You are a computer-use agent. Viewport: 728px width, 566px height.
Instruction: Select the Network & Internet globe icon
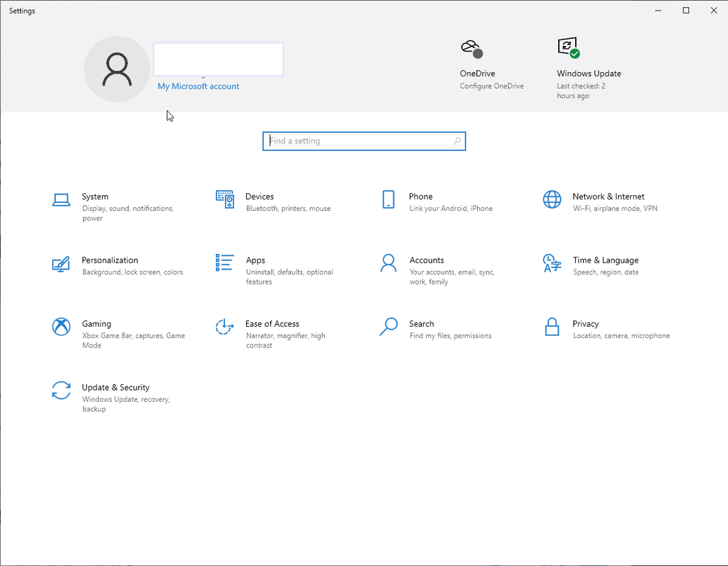click(x=552, y=200)
